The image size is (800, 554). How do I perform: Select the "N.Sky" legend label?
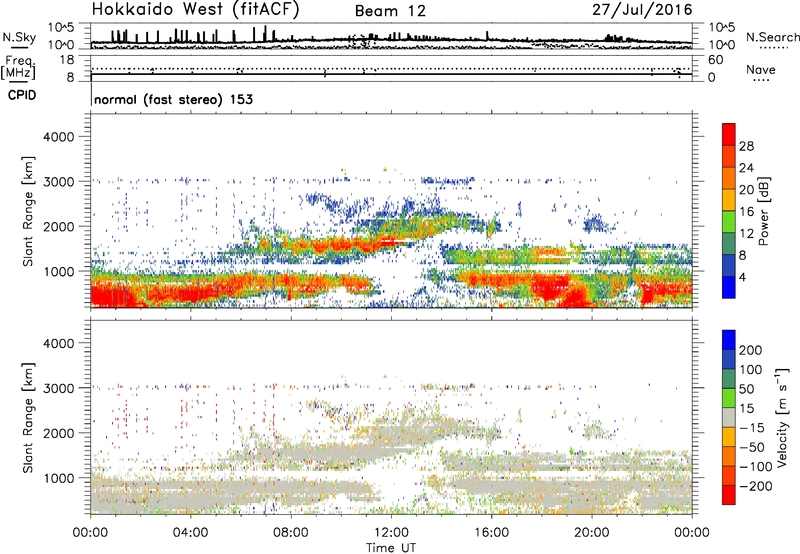pos(19,37)
